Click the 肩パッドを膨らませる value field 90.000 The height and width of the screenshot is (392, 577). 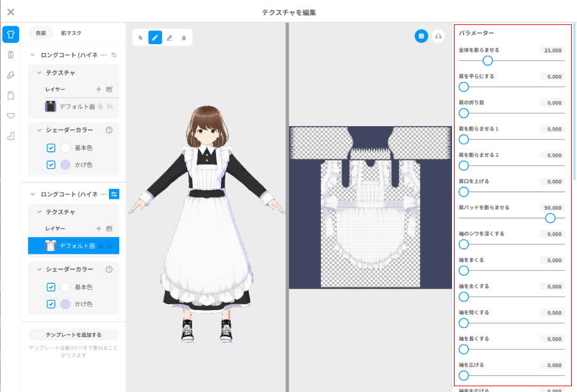(x=553, y=208)
